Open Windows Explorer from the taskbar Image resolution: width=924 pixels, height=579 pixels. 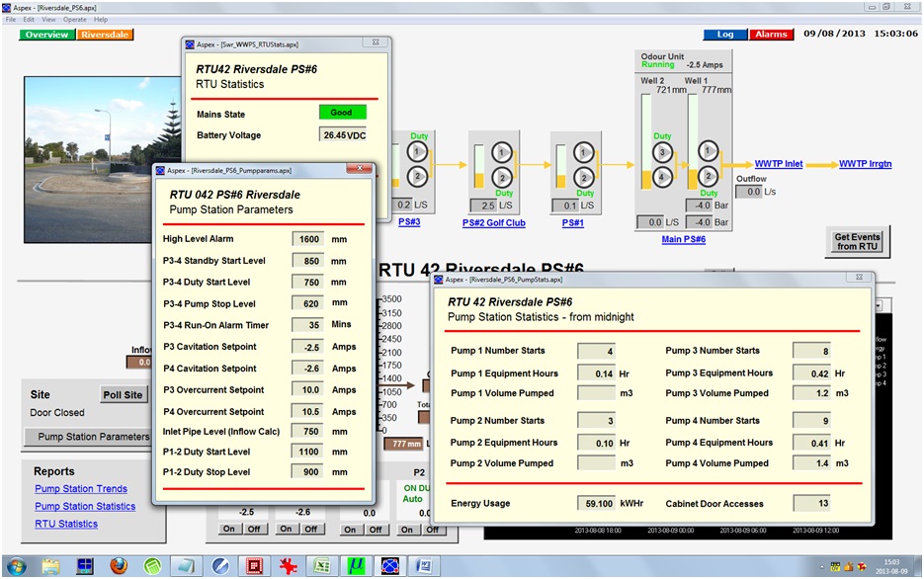[50, 566]
